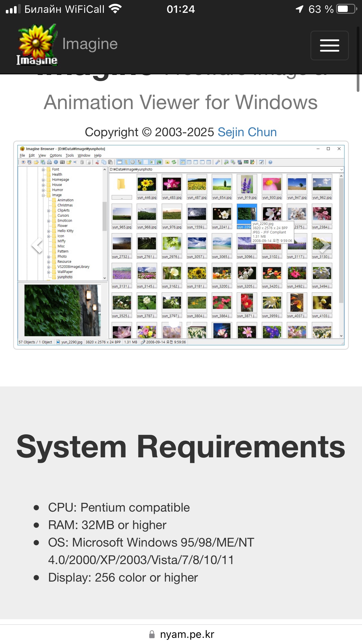Click the thumbnail view mode icon in toolbar
The image size is (362, 644).
click(183, 162)
